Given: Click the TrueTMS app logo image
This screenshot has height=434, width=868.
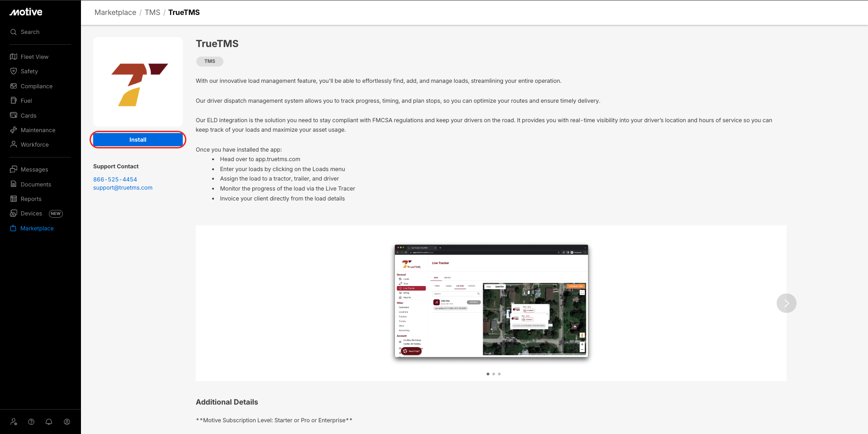Looking at the screenshot, I should coord(138,82).
